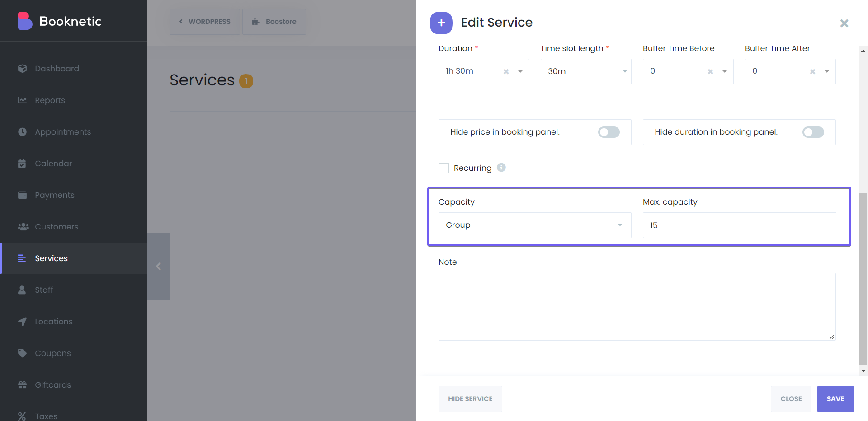Open Coupons menu item
The width and height of the screenshot is (868, 421).
pyautogui.click(x=73, y=353)
